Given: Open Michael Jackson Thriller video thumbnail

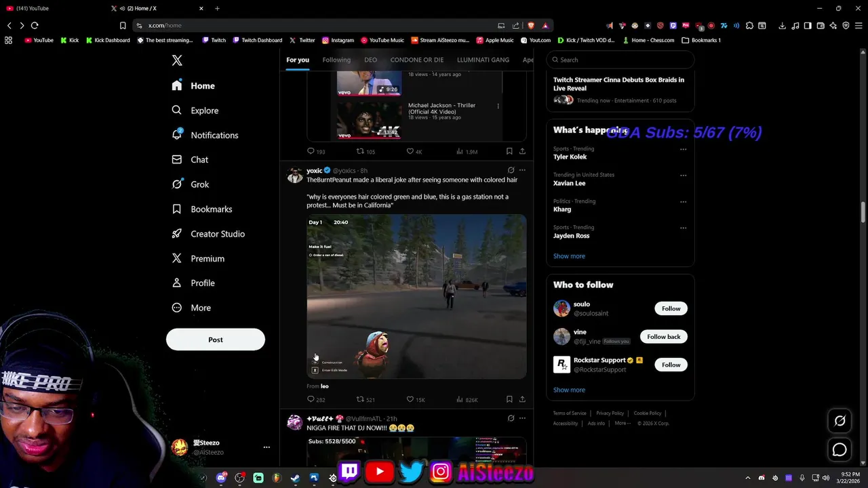Looking at the screenshot, I should coord(370,120).
